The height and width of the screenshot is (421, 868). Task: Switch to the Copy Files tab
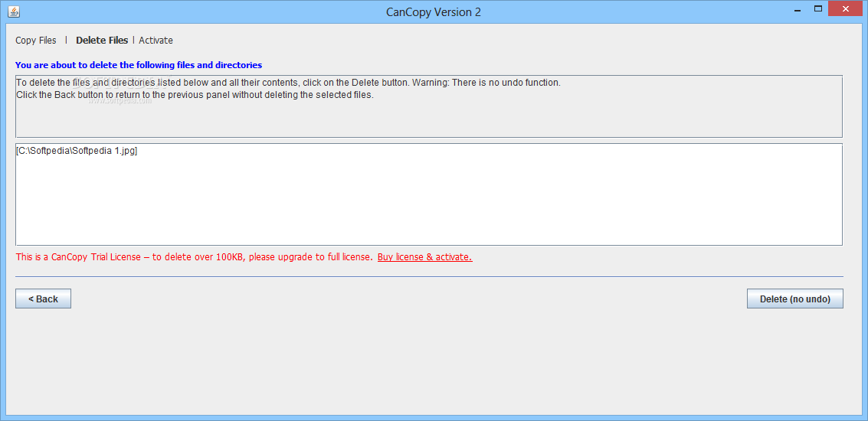tap(36, 41)
